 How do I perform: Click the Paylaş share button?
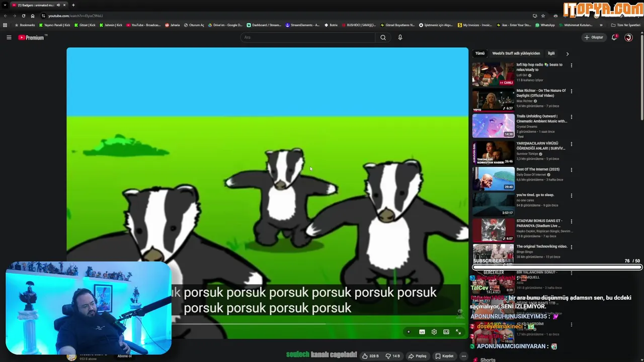418,356
